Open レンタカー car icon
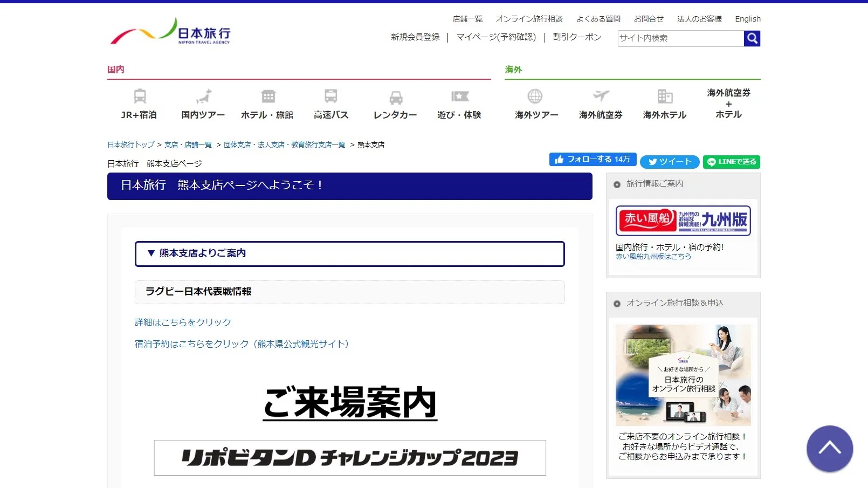This screenshot has height=488, width=868. pos(396,98)
